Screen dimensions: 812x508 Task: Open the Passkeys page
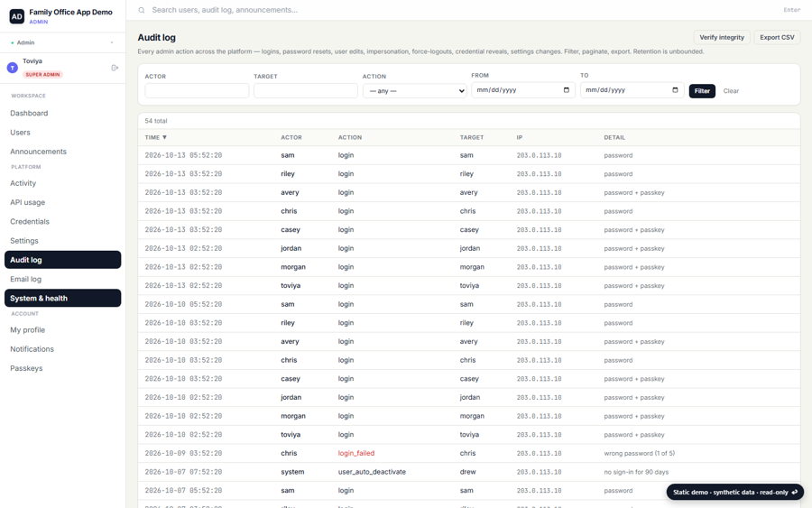click(62, 368)
